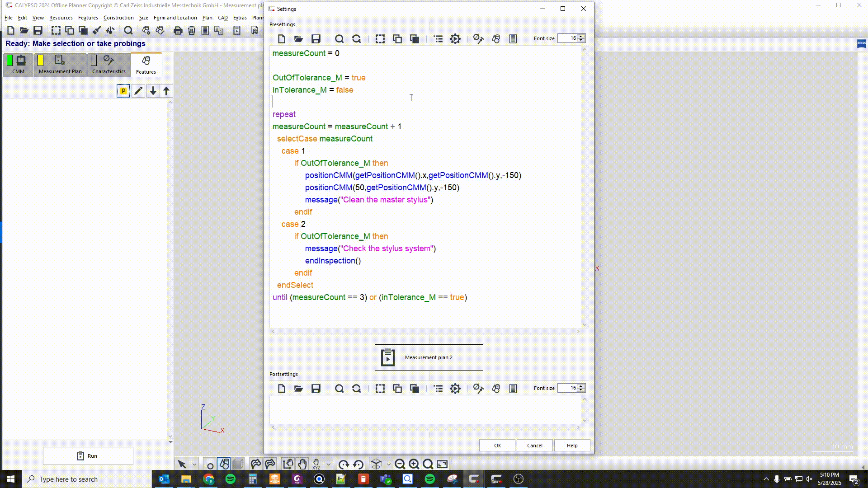Screen dimensions: 868x488
Task: Confirm settings with OK button
Action: tap(496, 445)
